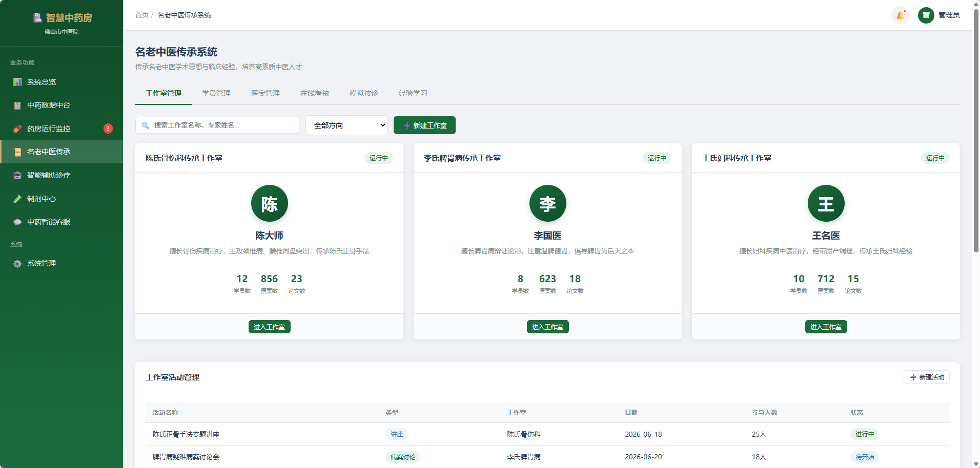Click the 管理员 user avatar icon

(x=926, y=15)
